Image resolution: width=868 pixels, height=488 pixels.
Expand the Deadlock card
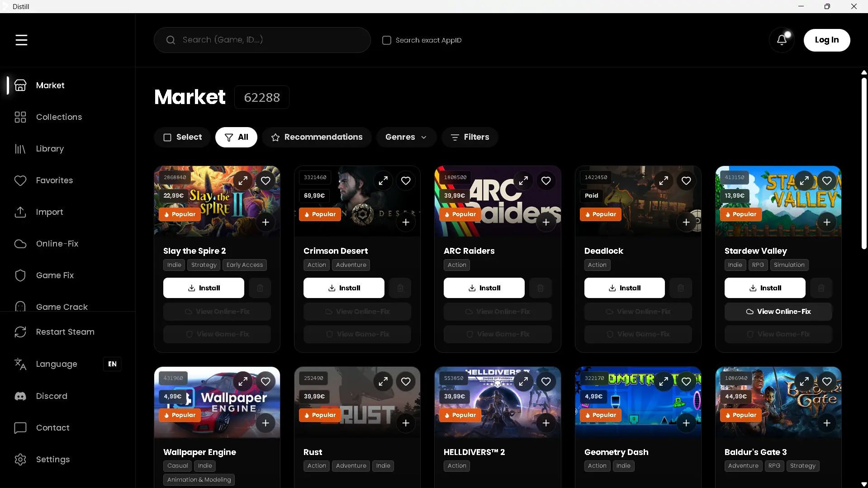click(664, 181)
